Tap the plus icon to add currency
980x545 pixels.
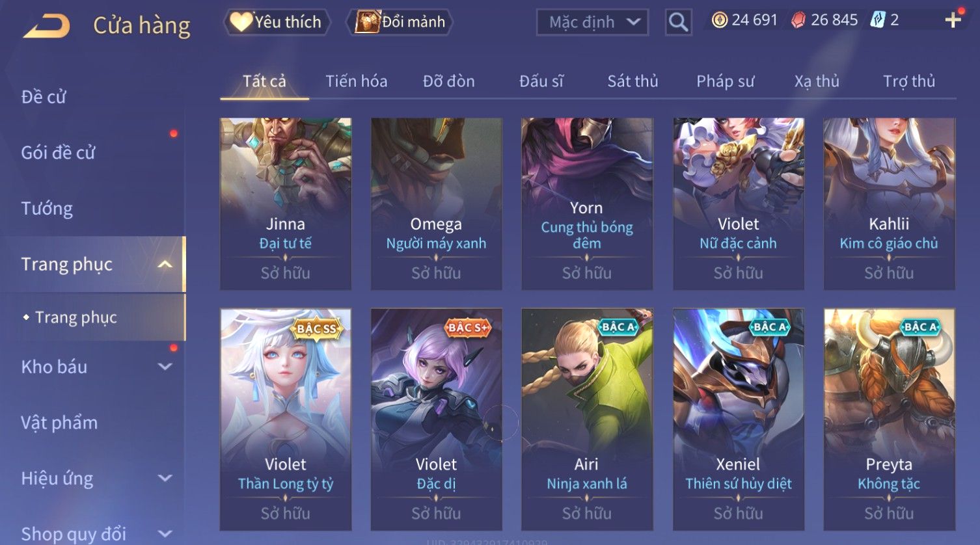coord(953,20)
